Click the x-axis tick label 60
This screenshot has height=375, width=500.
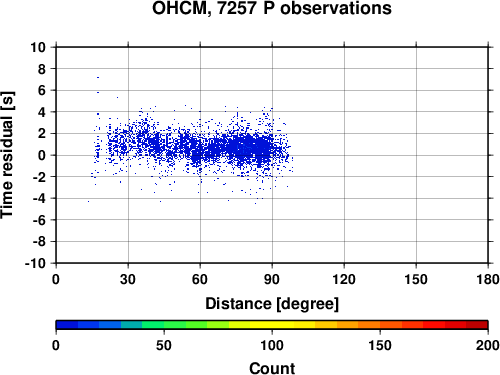[x=200, y=279]
